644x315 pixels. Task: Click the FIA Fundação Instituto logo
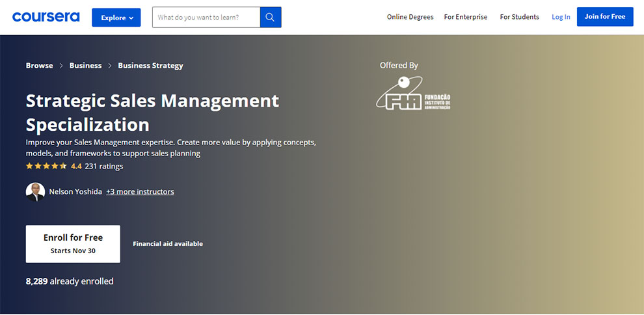coord(413,93)
